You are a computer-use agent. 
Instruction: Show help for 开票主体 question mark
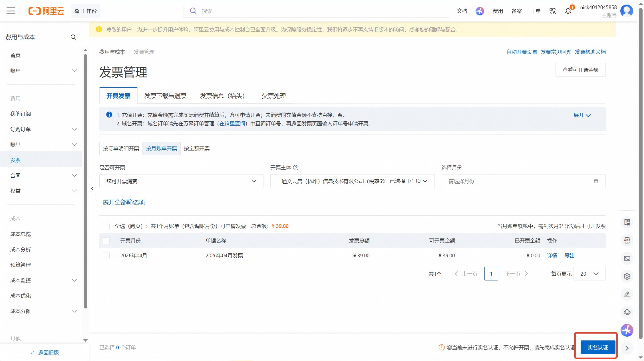(296, 168)
